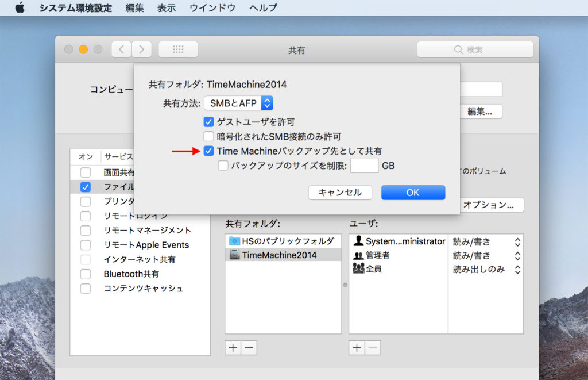Open the ウインドウ menu
This screenshot has width=588, height=380.
[x=211, y=8]
